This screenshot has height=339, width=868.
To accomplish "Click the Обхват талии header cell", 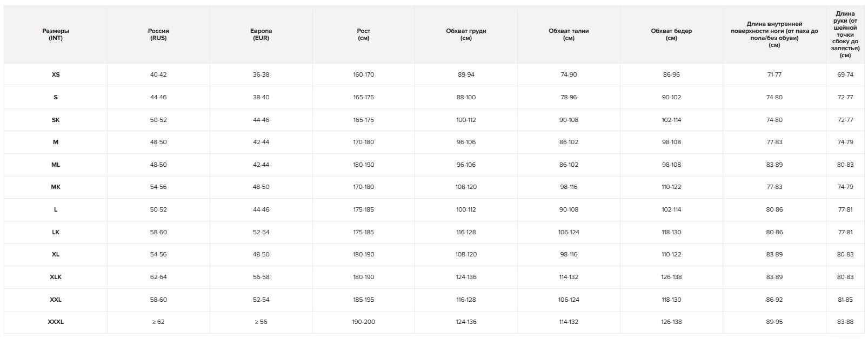I will click(x=569, y=35).
